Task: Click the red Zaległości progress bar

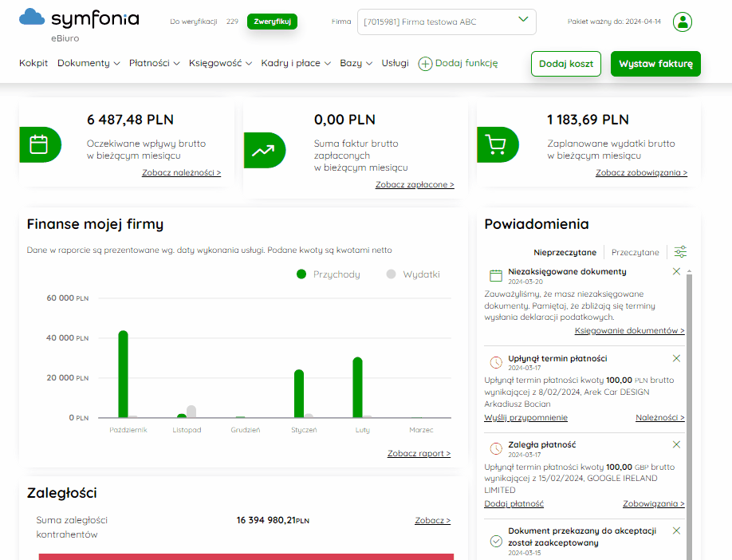Action: pyautogui.click(x=246, y=557)
